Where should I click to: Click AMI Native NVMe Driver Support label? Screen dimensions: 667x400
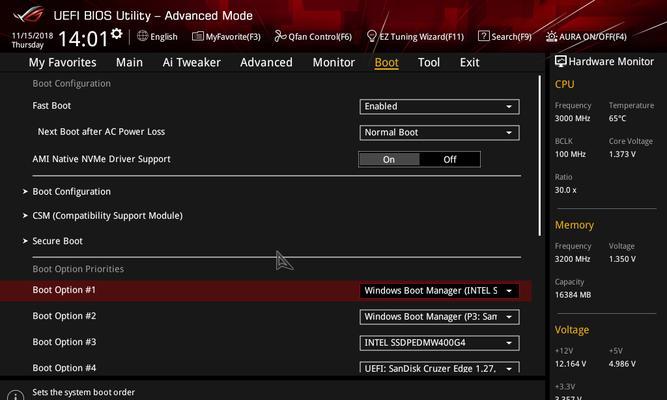(101, 159)
